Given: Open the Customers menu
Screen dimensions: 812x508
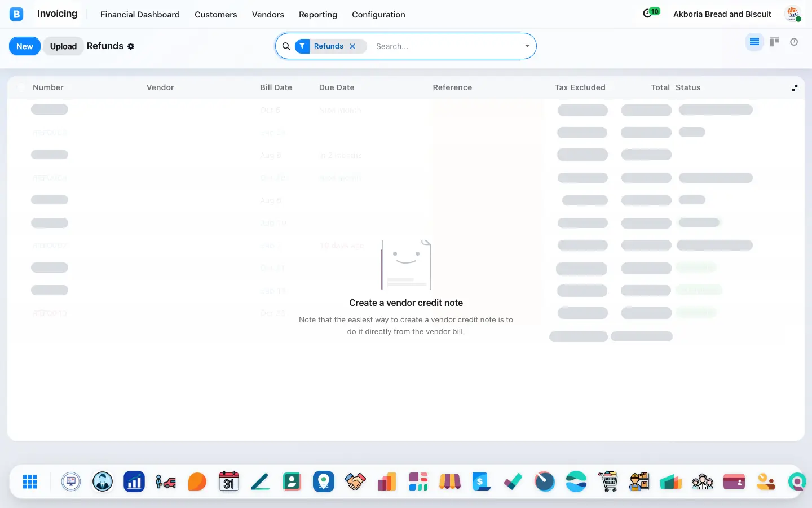Looking at the screenshot, I should [x=216, y=15].
